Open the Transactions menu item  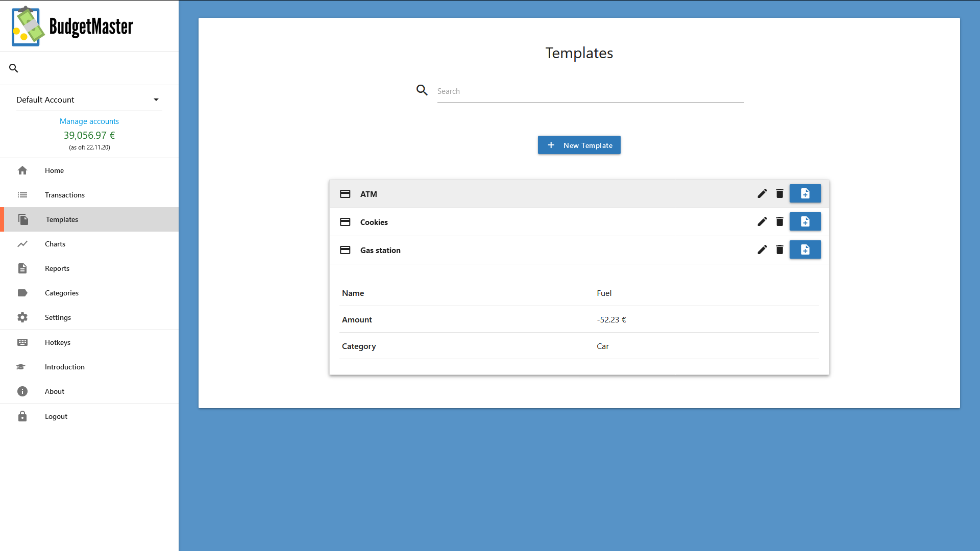[89, 195]
